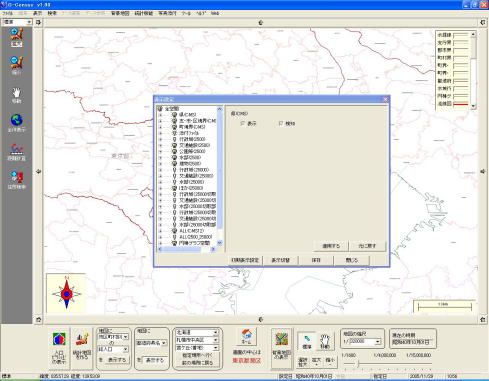Viewport: 489px width, 381px height.
Task: Toggle the second checkbox right of 表示
Action: pyautogui.click(x=281, y=124)
